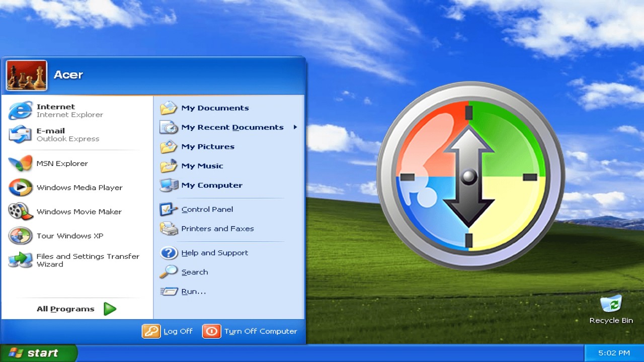Click the My Music text link
Screen dimensions: 644x362
[202, 166]
